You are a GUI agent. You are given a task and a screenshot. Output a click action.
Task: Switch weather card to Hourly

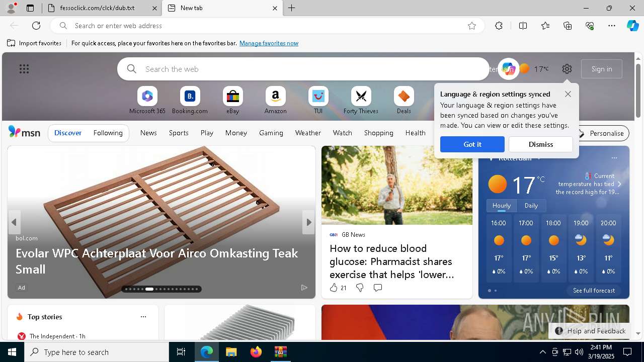tap(502, 206)
